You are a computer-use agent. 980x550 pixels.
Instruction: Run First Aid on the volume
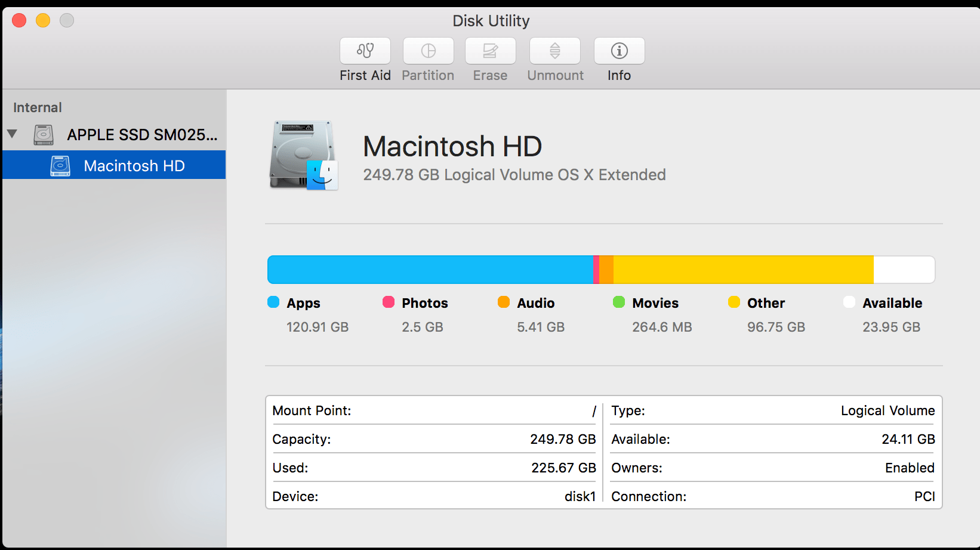coord(365,51)
